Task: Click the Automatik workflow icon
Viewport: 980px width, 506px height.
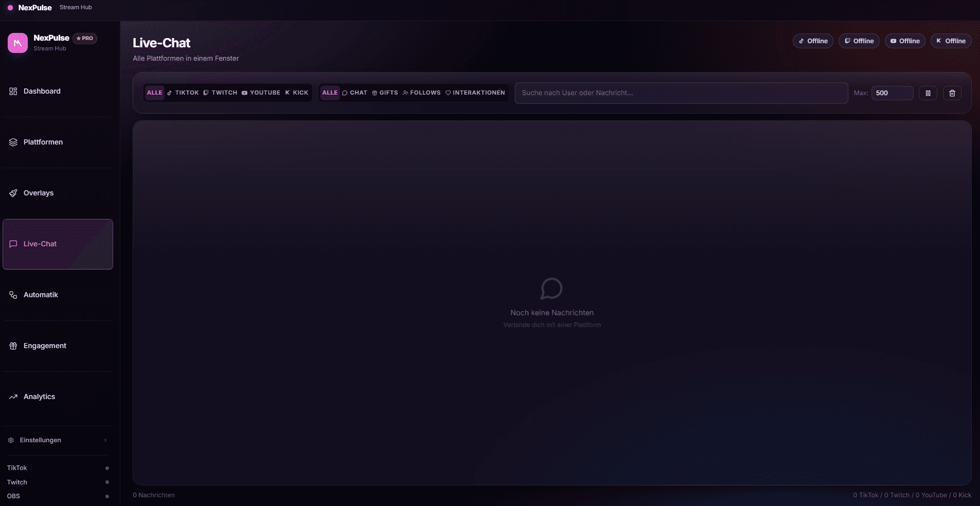Action: click(13, 295)
